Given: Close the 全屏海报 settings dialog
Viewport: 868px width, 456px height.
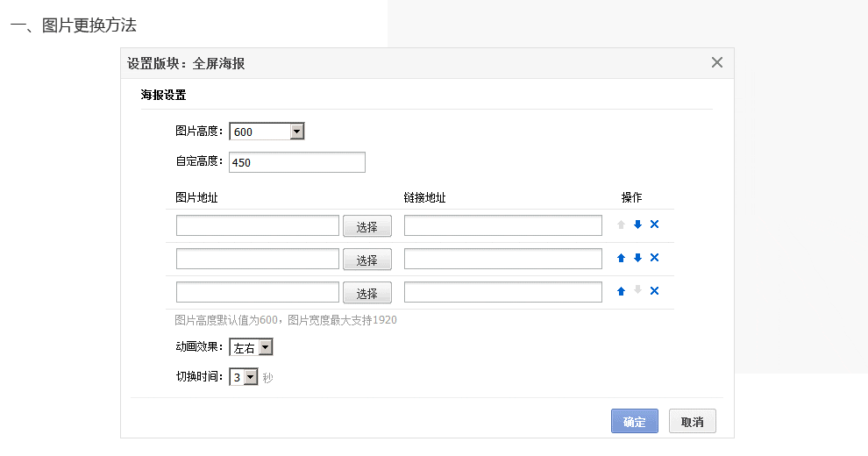Looking at the screenshot, I should pos(717,62).
